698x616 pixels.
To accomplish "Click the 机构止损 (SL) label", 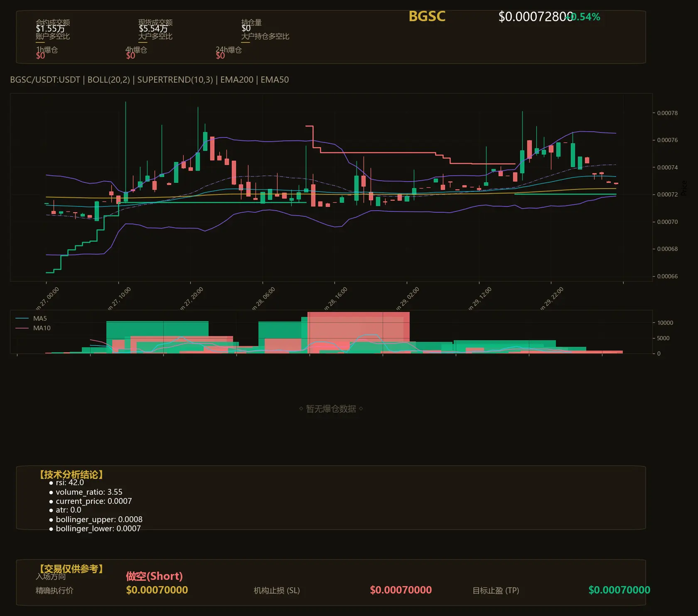I will 277,590.
